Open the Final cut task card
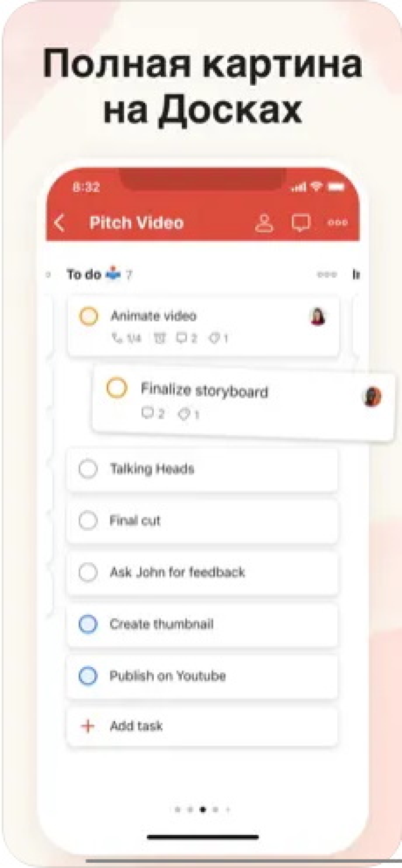This screenshot has height=868, width=402. (x=202, y=520)
